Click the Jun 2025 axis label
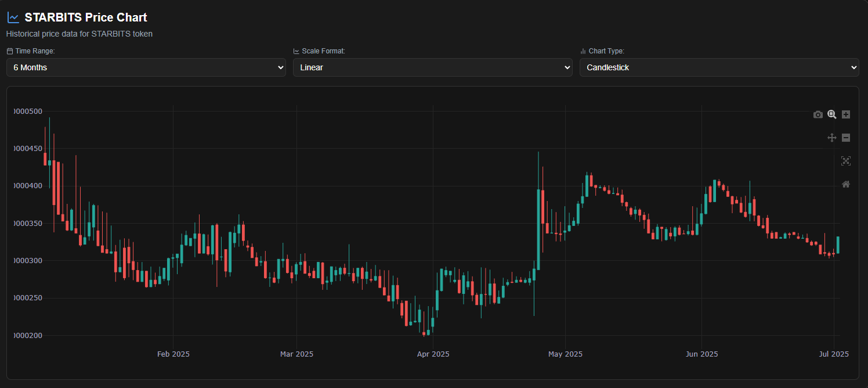The image size is (868, 388). coord(701,354)
